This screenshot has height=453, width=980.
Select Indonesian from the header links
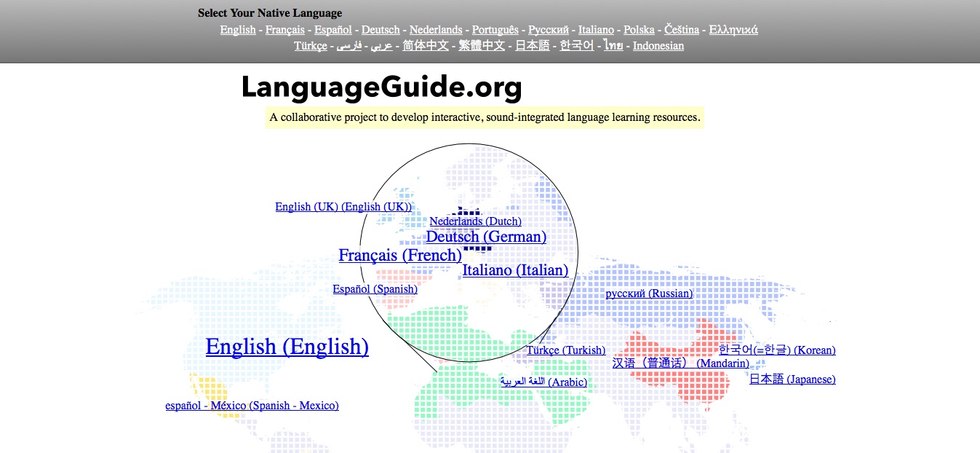(658, 45)
